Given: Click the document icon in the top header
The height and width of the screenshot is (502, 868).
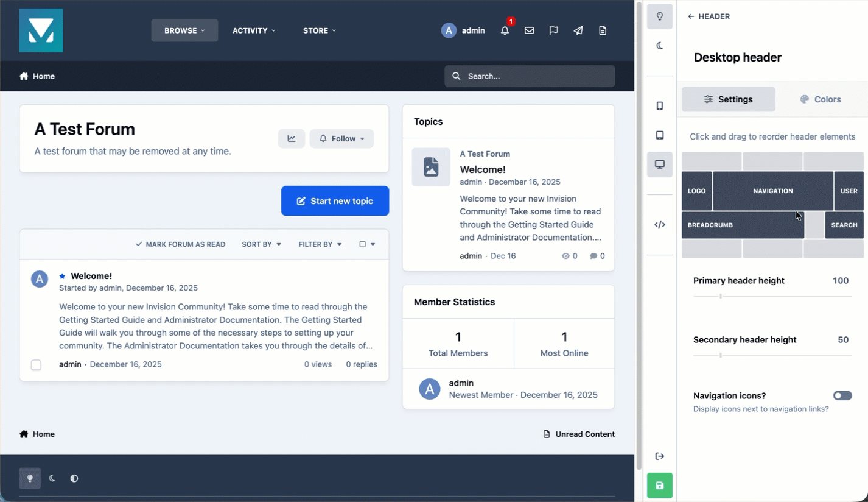Looking at the screenshot, I should click(603, 30).
